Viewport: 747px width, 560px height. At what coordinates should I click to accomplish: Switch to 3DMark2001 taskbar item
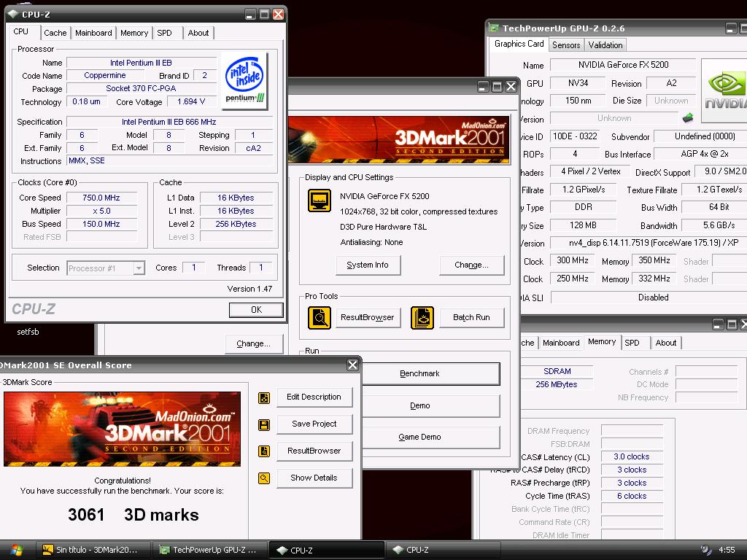coord(93,550)
